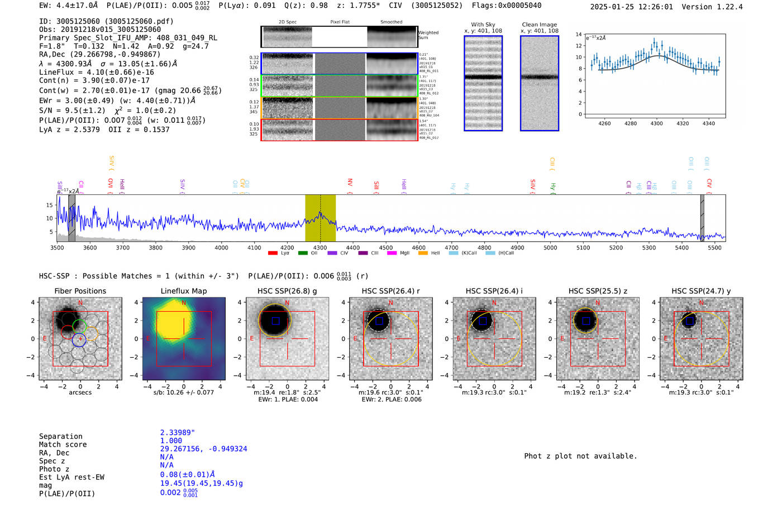The width and height of the screenshot is (782, 532).
Task: Click the yellow highlighted emission line region
Action: [320, 218]
